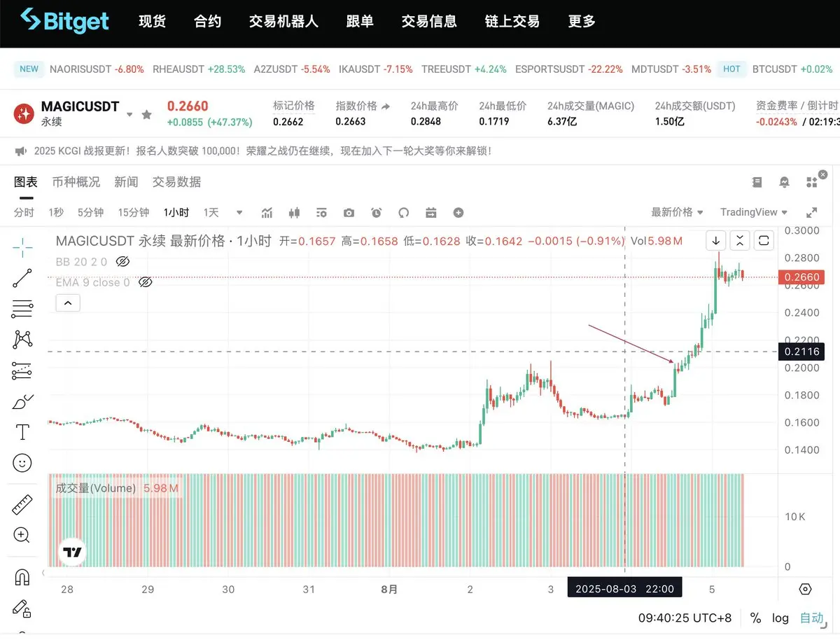Open more timeframes dropdown arrow
Image resolution: width=840 pixels, height=640 pixels.
[239, 212]
